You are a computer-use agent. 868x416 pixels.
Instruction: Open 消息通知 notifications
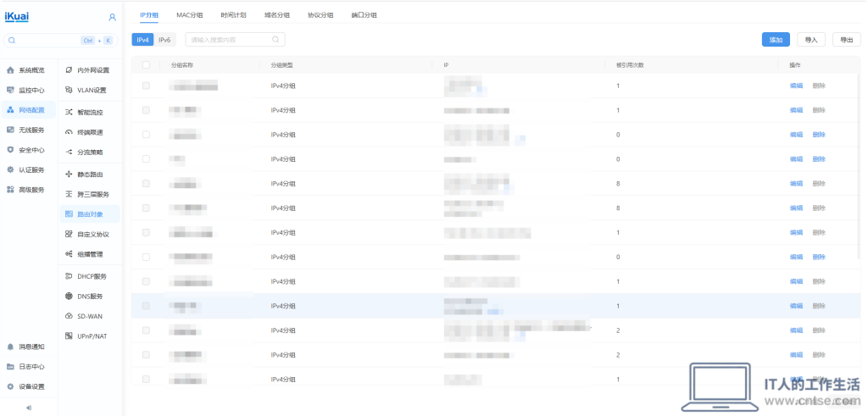[x=30, y=347]
